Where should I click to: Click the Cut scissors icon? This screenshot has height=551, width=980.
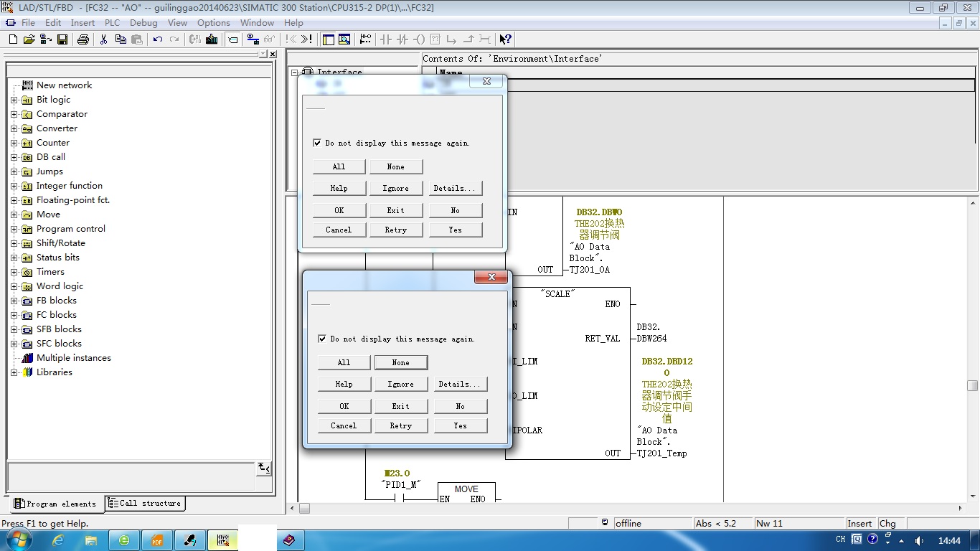(x=103, y=39)
